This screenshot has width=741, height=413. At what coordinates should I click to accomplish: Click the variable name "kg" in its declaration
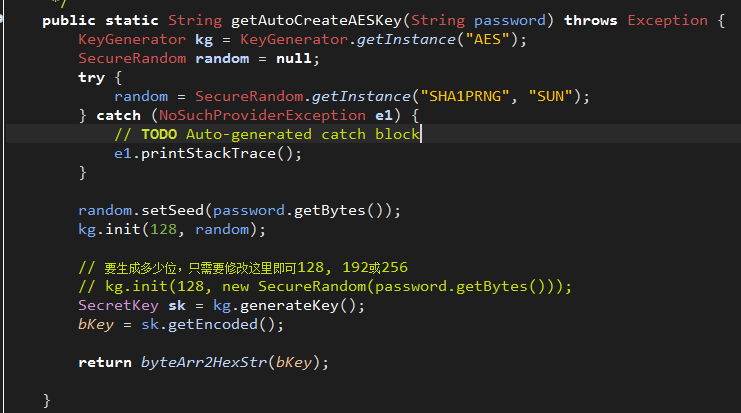[204, 40]
